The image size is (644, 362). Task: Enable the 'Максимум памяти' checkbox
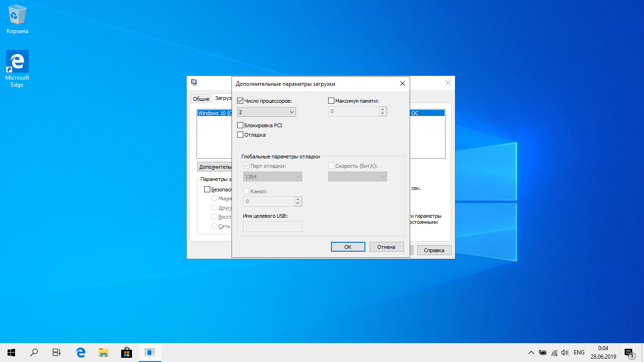(331, 100)
